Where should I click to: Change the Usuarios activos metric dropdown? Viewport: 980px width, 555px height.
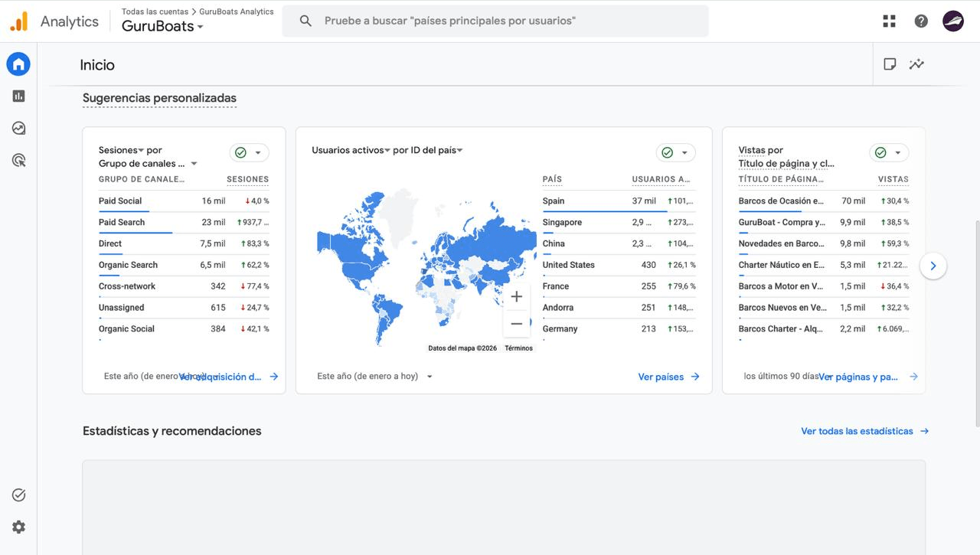[x=351, y=150]
